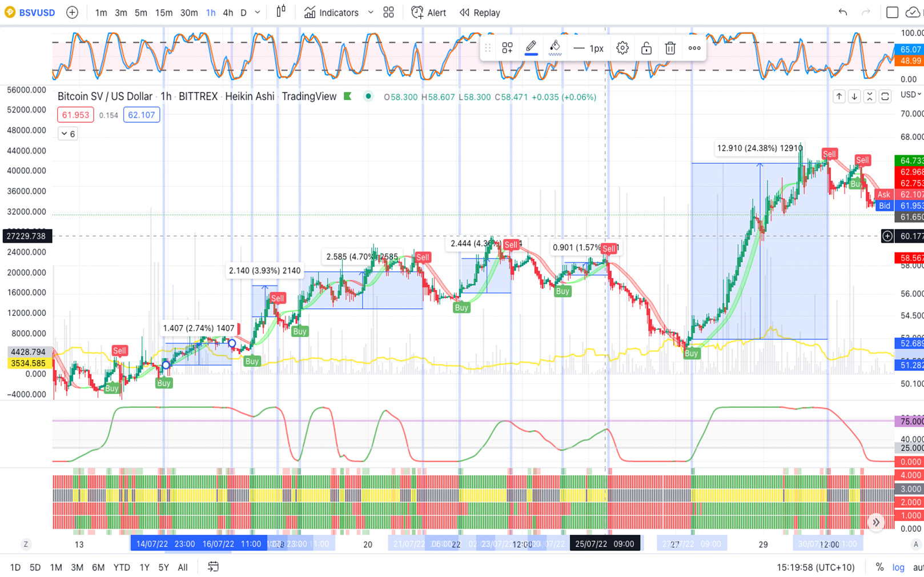
Task: Maximize the chart pane
Action: (x=885, y=97)
